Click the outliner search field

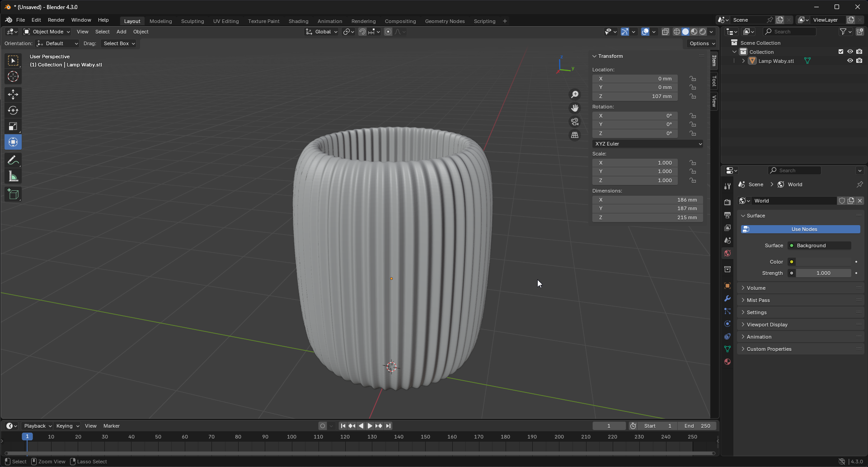click(x=789, y=32)
